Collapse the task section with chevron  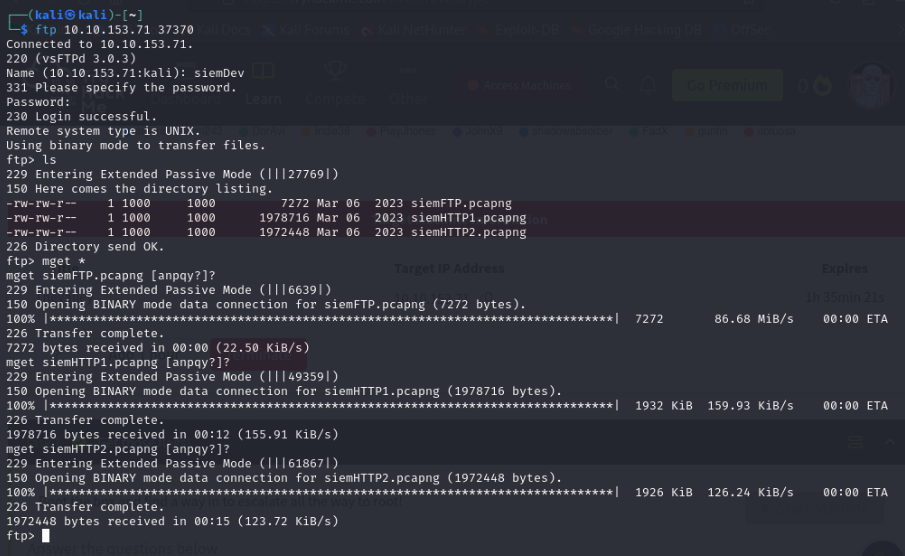click(889, 442)
